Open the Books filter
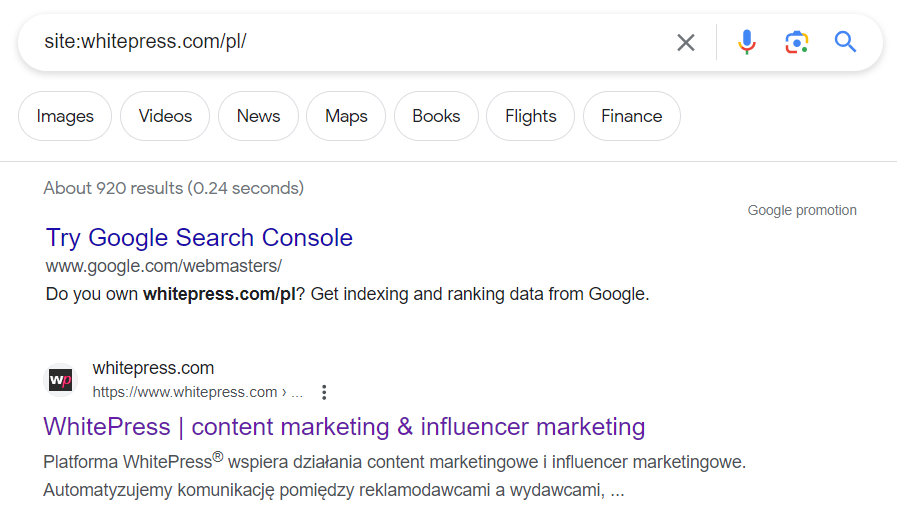 436,116
